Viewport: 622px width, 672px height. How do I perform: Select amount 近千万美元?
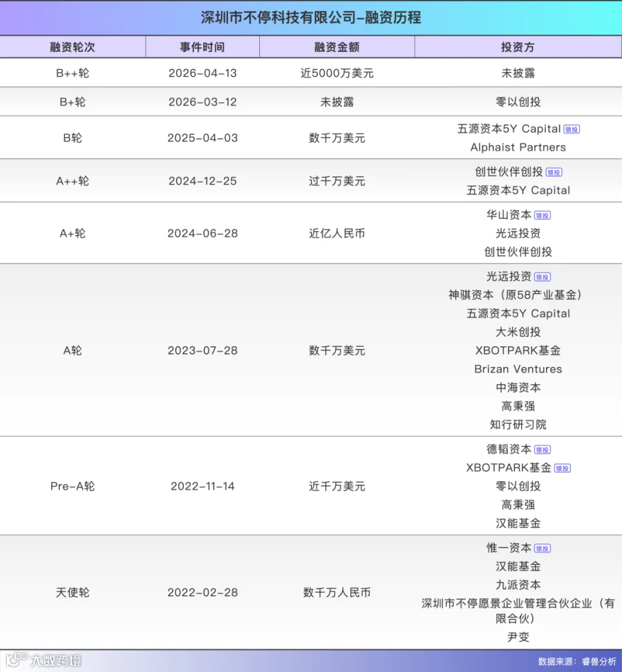click(337, 486)
